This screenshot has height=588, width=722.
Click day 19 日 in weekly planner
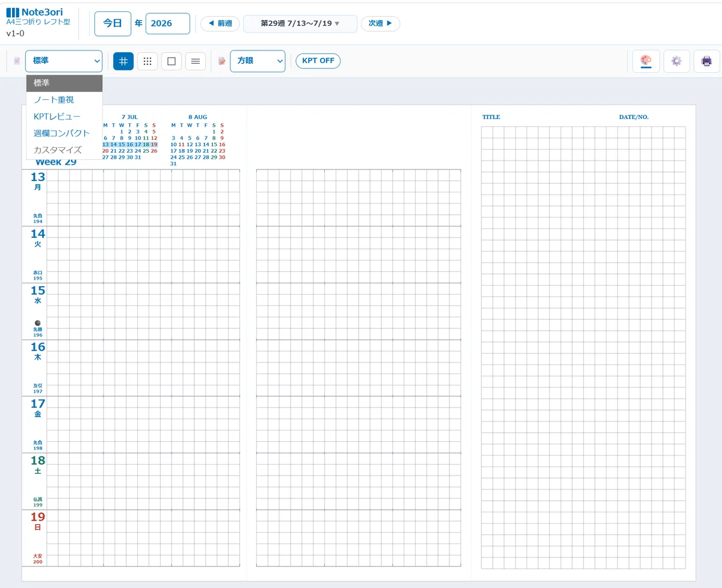point(38,521)
